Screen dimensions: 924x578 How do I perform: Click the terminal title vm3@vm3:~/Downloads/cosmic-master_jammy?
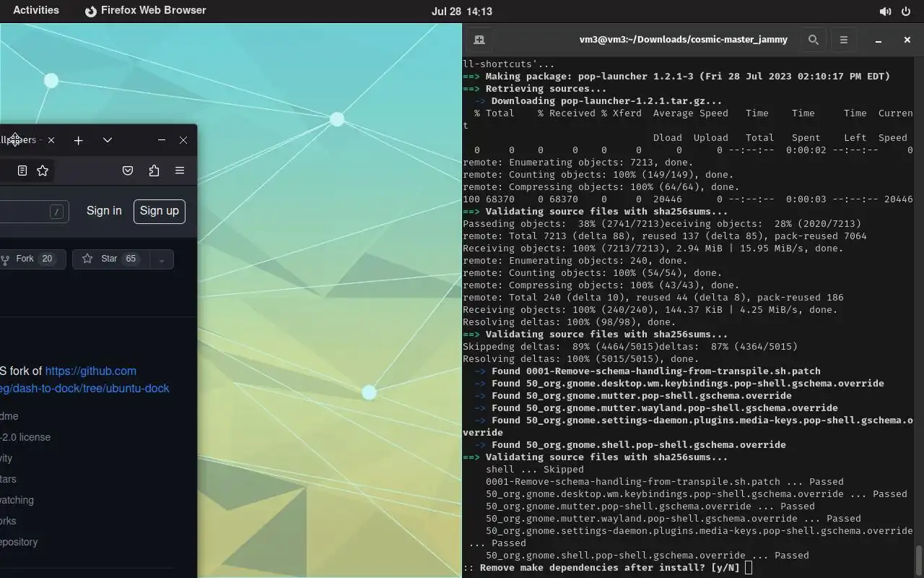point(684,40)
